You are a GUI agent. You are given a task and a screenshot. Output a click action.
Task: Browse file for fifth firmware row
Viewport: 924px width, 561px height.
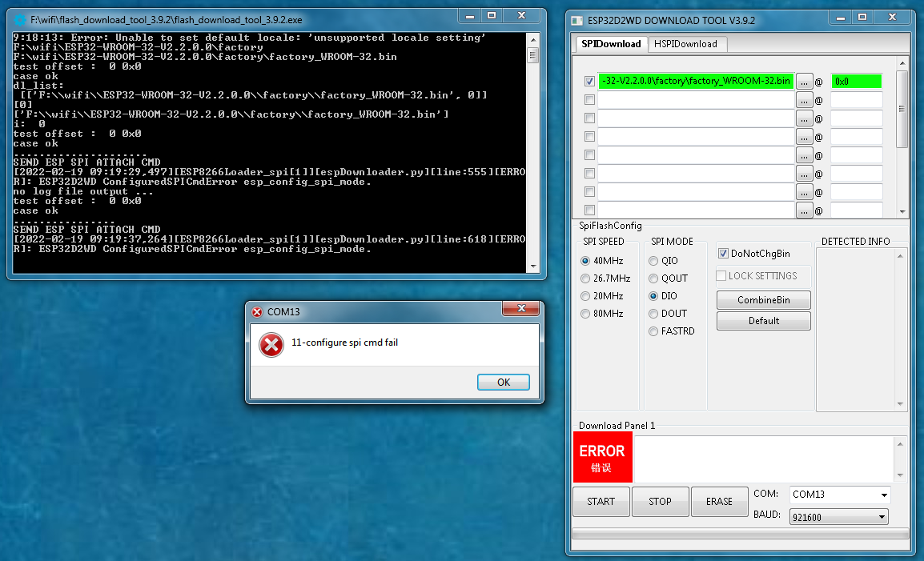804,155
